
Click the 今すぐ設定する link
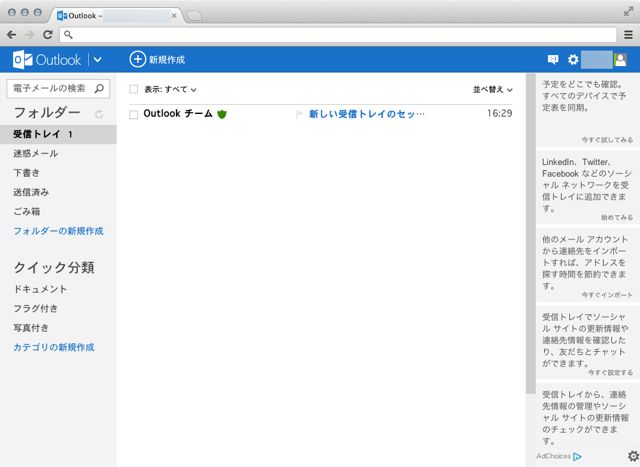pyautogui.click(x=611, y=373)
